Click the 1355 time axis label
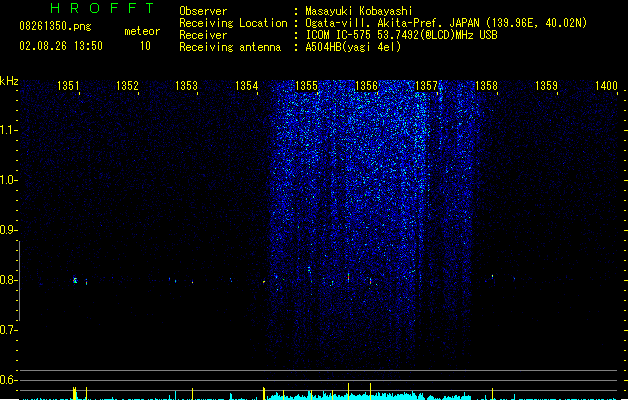629x400 pixels. pos(306,86)
